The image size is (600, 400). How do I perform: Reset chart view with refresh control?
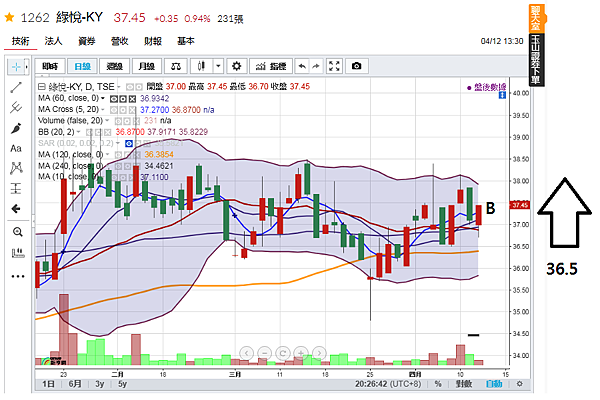tap(282, 353)
